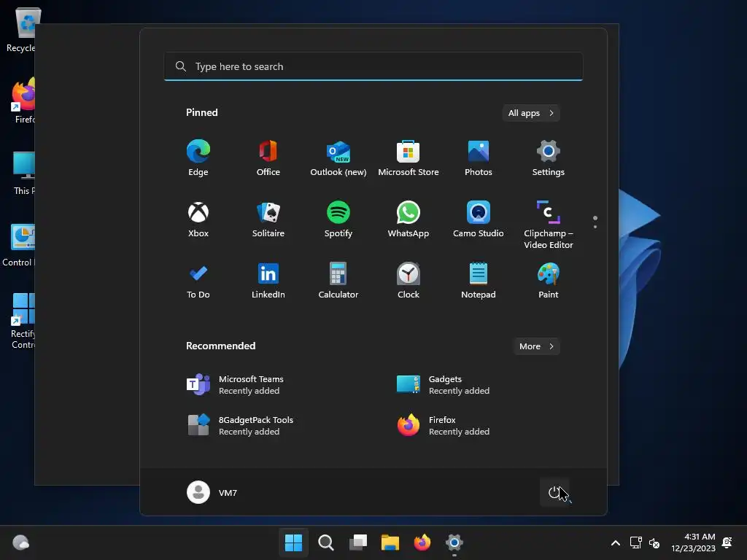Open Solitaire from pinned apps
This screenshot has height=560, width=747.
(x=268, y=219)
